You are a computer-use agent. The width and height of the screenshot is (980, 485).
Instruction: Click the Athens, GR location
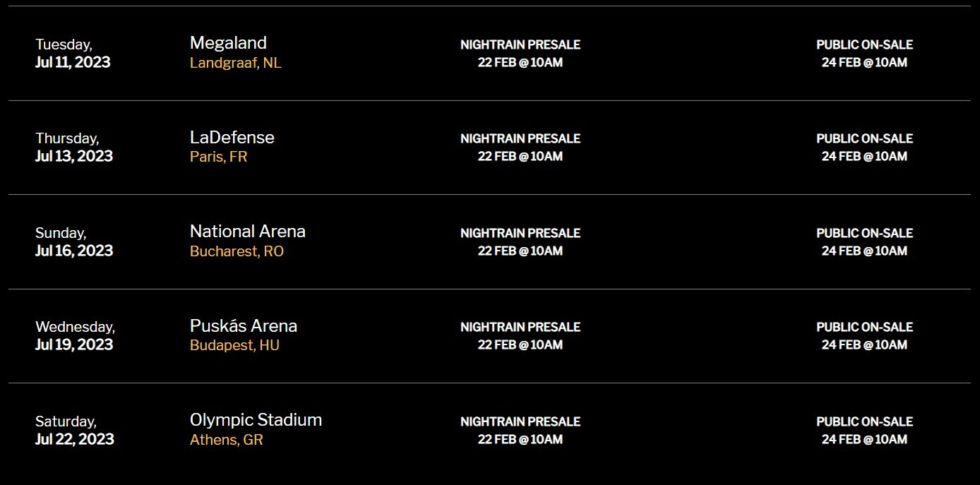point(226,440)
